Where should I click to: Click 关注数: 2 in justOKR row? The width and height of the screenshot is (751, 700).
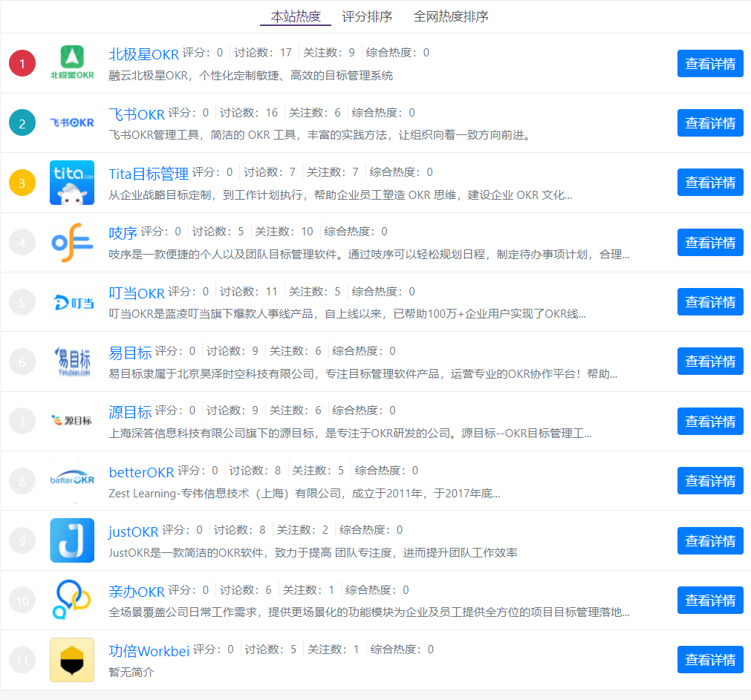click(x=302, y=530)
